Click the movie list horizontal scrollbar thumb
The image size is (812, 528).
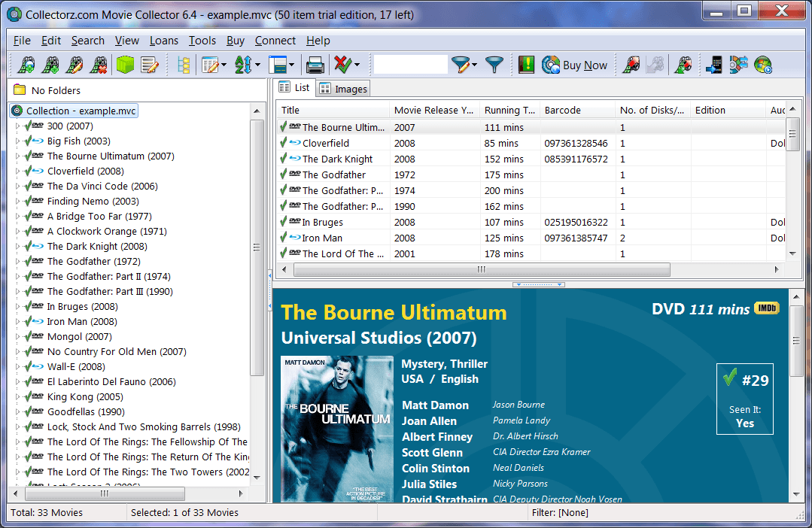(x=482, y=269)
